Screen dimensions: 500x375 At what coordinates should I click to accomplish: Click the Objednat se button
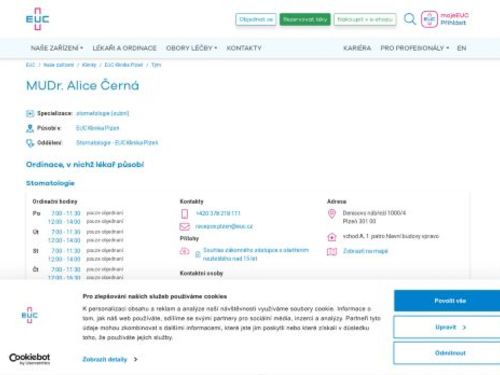(256, 19)
